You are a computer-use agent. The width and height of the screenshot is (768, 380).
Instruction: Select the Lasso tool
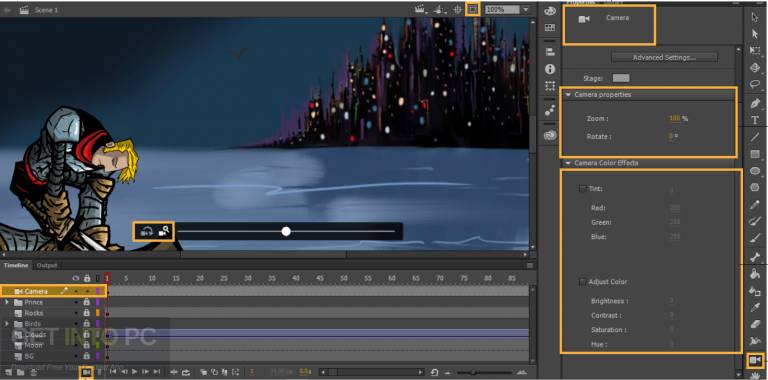(x=755, y=84)
